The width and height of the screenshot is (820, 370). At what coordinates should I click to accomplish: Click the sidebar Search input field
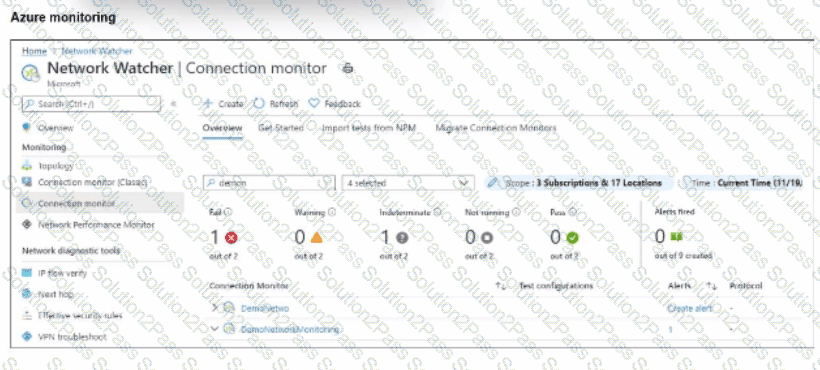click(91, 103)
